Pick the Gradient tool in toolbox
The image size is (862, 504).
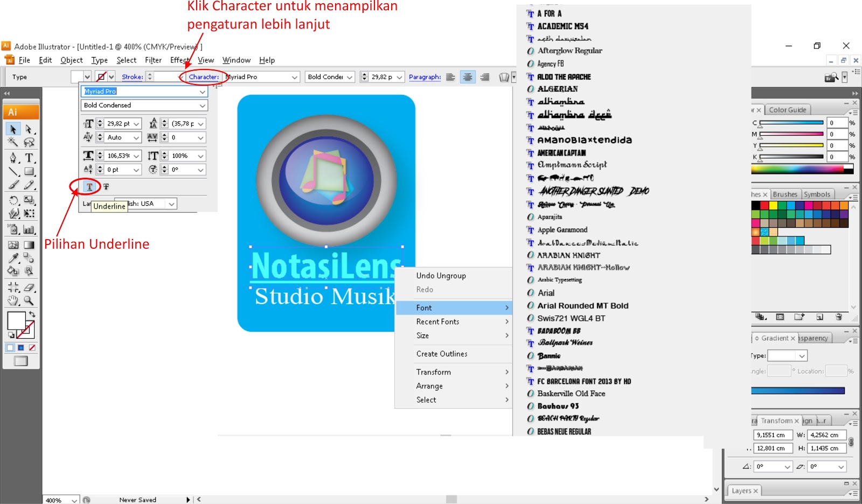(x=29, y=244)
